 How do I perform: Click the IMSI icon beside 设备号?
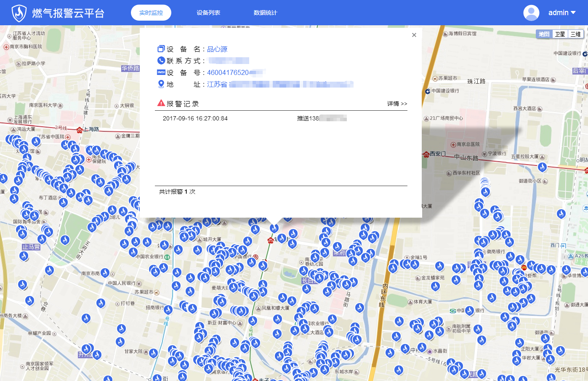[x=161, y=72]
